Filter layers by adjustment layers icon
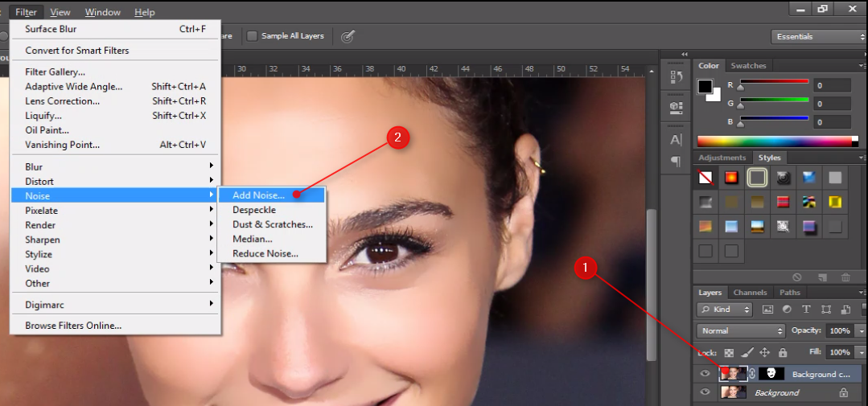This screenshot has width=868, height=406. point(787,310)
